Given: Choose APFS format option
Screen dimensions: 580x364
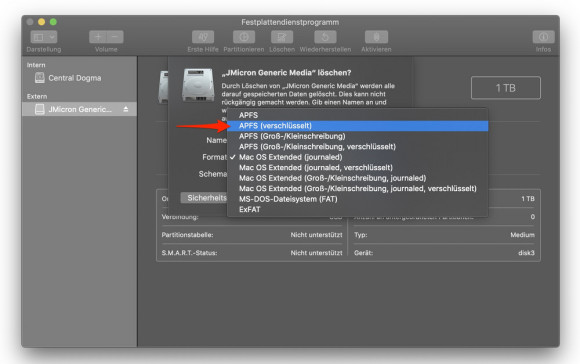Looking at the screenshot, I should 357,115.
